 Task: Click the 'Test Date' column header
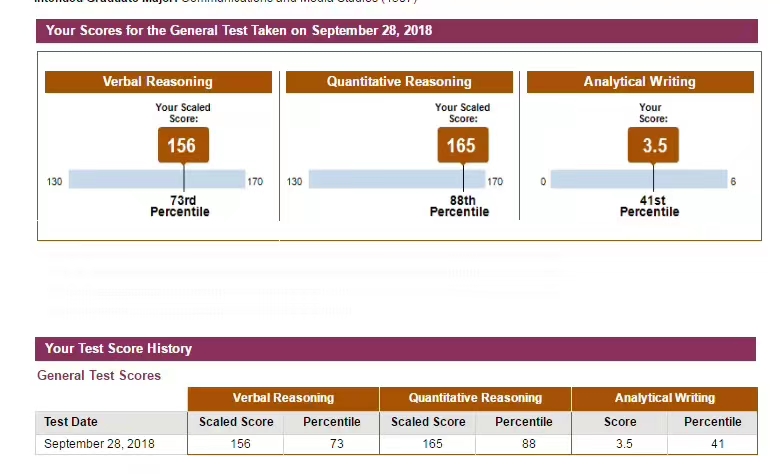pos(111,422)
